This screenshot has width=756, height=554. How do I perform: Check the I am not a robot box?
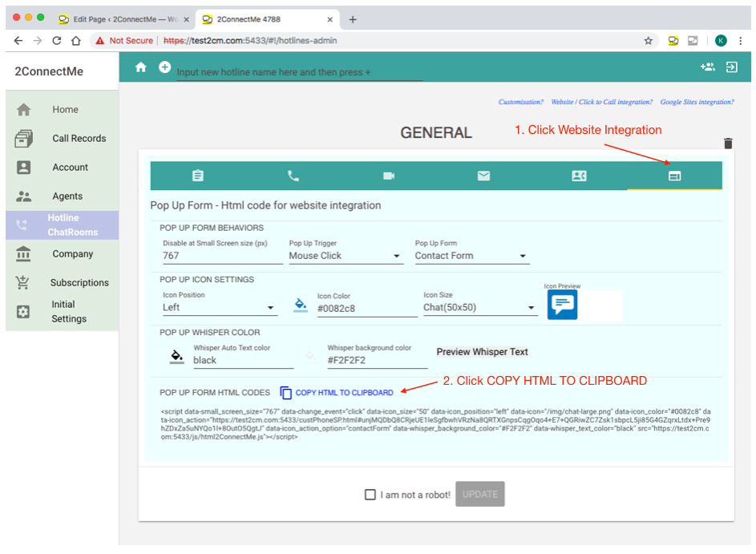pos(370,495)
